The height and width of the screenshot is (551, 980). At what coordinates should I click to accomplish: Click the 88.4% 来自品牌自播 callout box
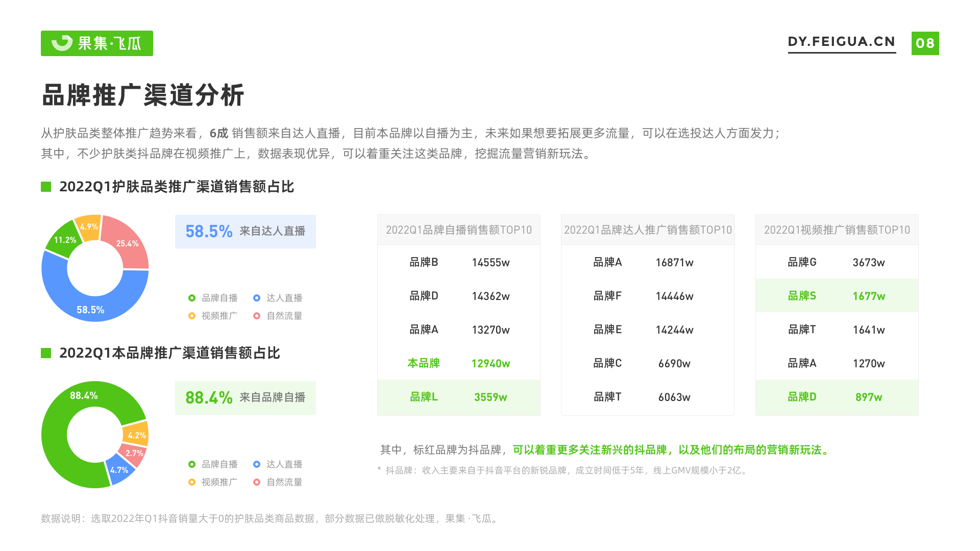click(245, 398)
